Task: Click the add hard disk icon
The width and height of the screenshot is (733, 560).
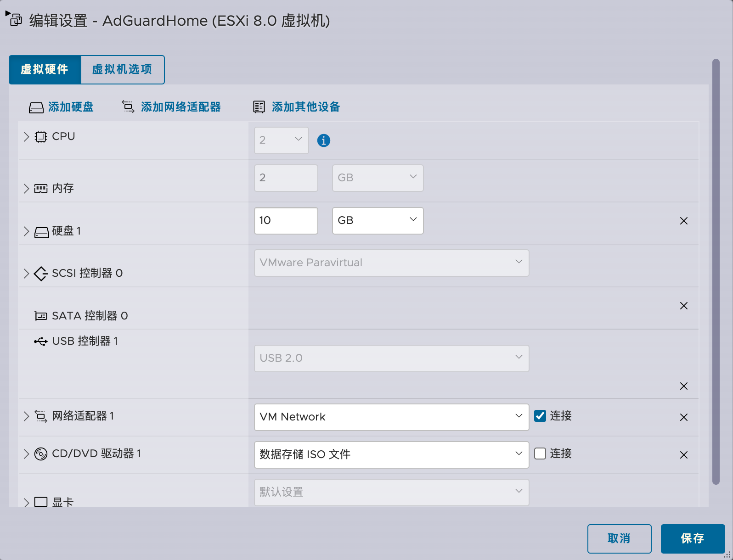Action: 36,107
